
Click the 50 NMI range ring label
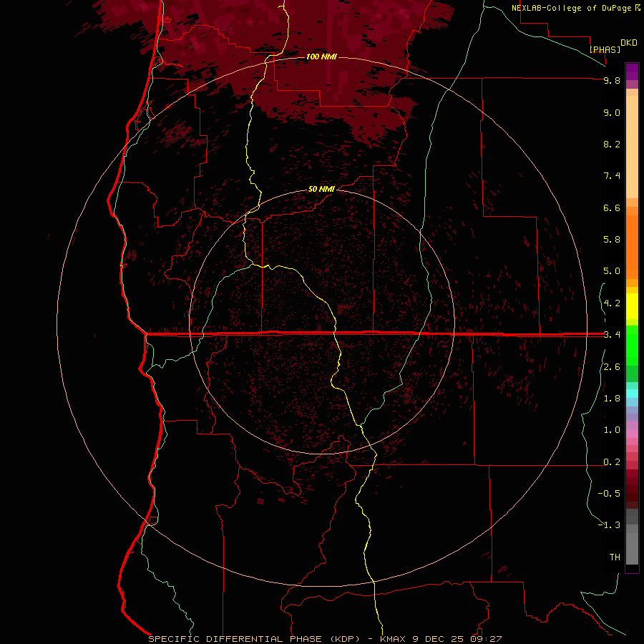click(321, 189)
